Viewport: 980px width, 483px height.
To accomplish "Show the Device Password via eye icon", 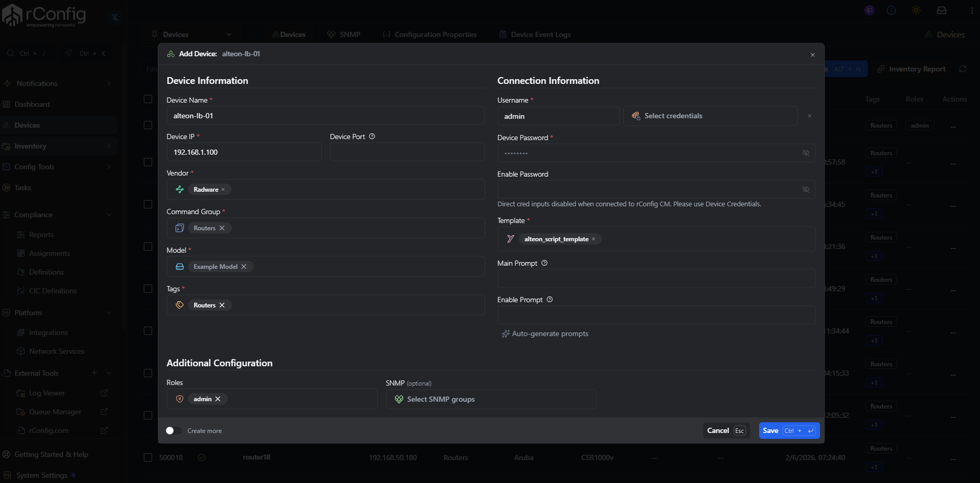I will (x=805, y=153).
